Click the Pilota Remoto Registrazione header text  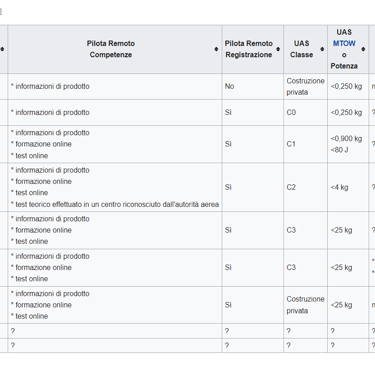point(249,49)
